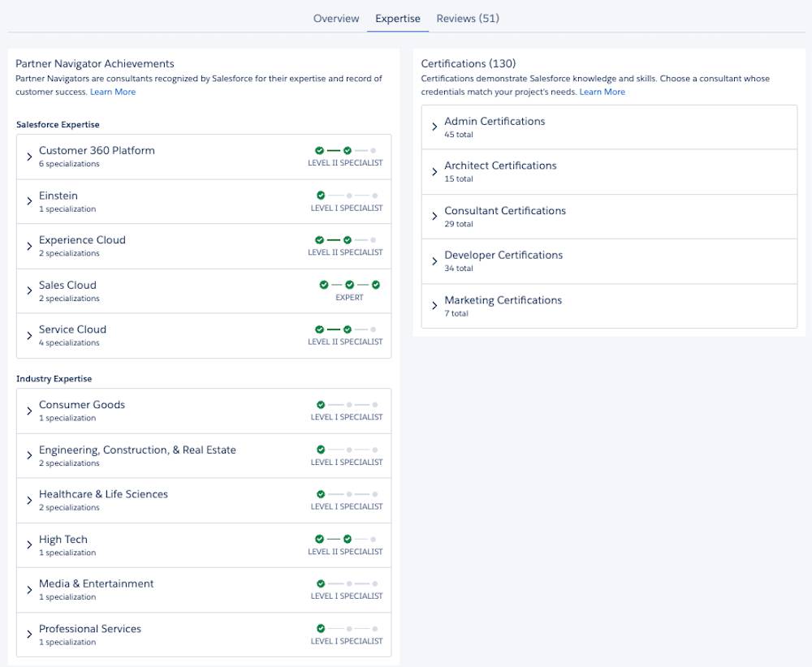Viewport: 812px width, 667px height.
Task: Expand the Admin Certifications chevron
Action: click(x=434, y=127)
